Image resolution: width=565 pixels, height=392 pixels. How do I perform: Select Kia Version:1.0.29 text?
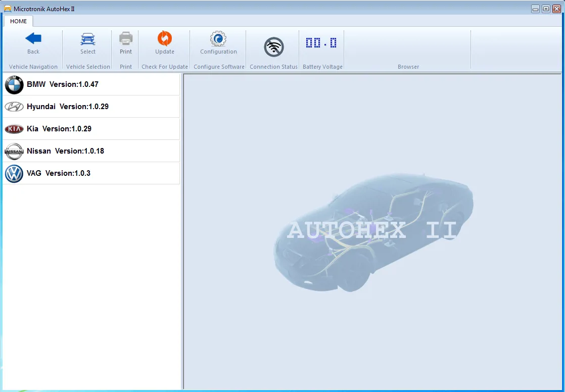59,129
